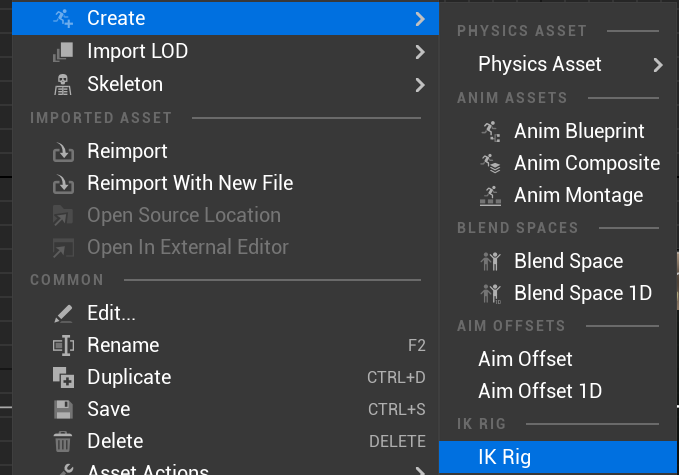Create a Blend Space
Viewport: 679px width, 475px height.
(x=558, y=261)
